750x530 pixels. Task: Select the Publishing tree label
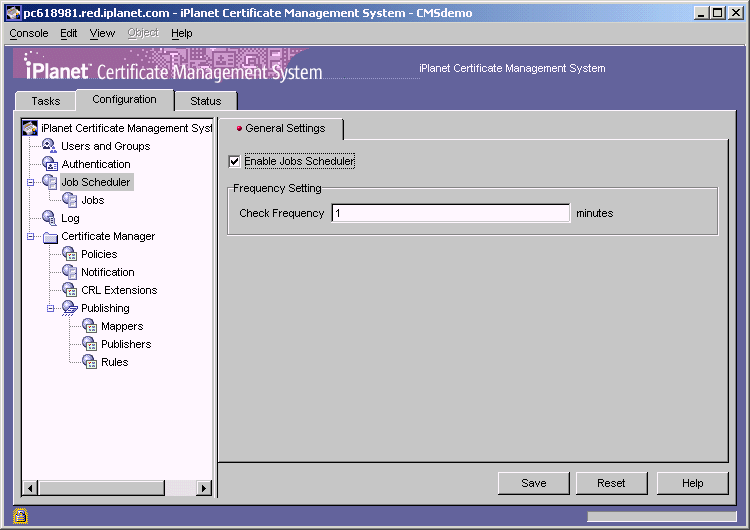pyautogui.click(x=105, y=309)
